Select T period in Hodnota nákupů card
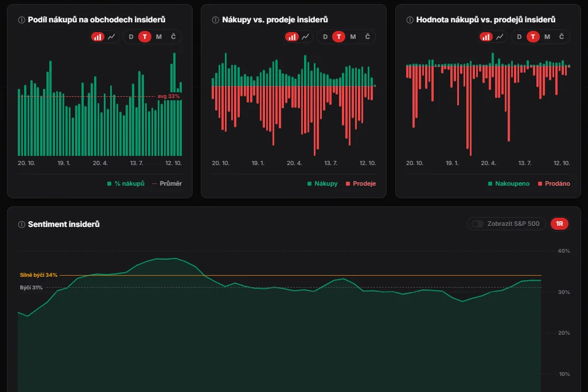This screenshot has height=392, width=588. (533, 37)
